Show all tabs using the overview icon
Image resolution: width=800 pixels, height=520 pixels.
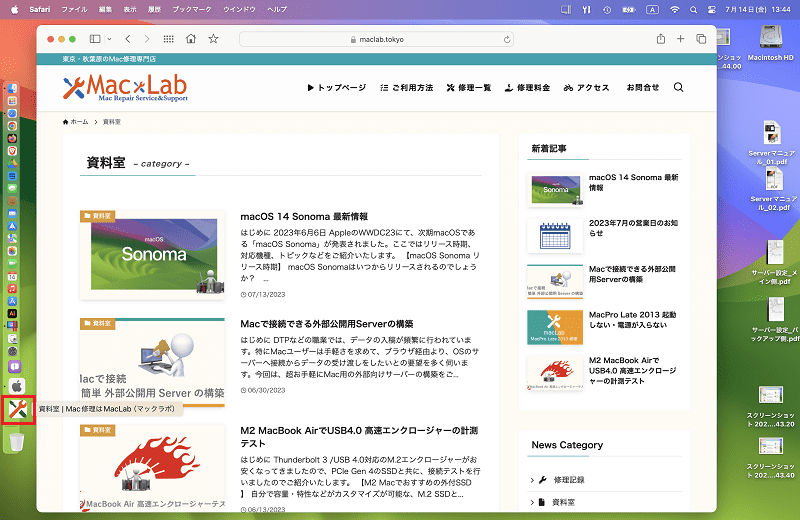pos(701,39)
